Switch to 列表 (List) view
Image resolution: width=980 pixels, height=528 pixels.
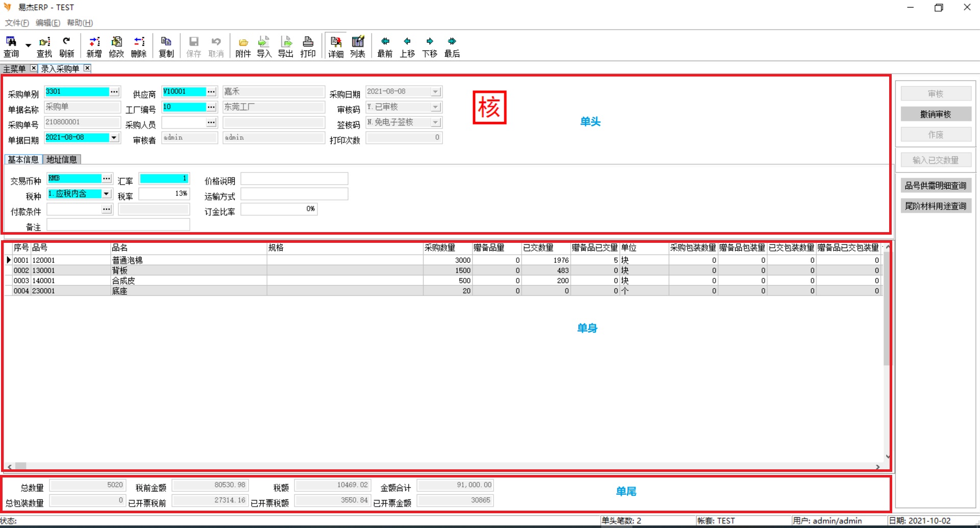click(358, 46)
